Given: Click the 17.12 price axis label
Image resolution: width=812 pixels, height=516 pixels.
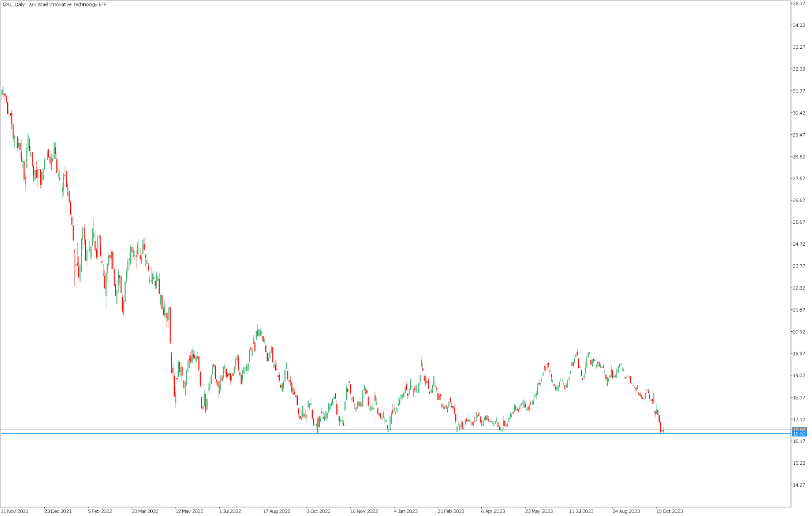Looking at the screenshot, I should click(x=799, y=419).
